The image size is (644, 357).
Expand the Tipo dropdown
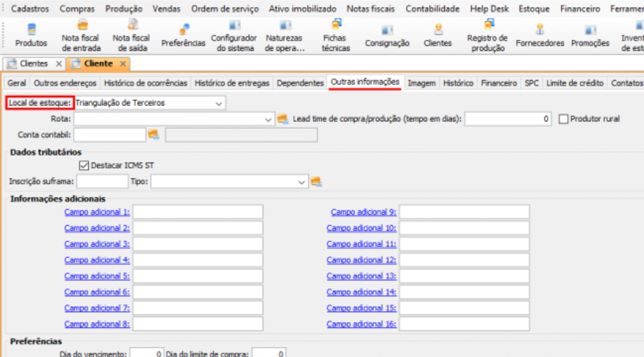(x=302, y=182)
